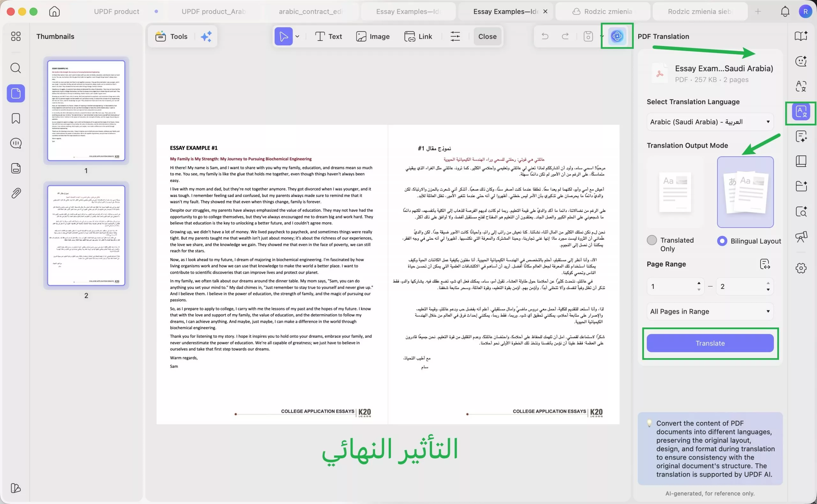Image resolution: width=817 pixels, height=504 pixels.
Task: Close the active Essay Examples tab
Action: (x=545, y=11)
